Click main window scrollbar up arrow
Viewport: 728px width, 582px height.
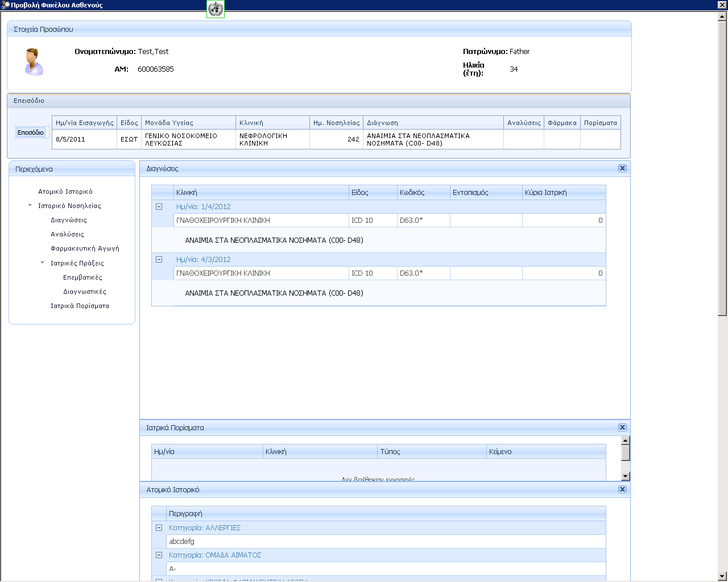[x=722, y=16]
